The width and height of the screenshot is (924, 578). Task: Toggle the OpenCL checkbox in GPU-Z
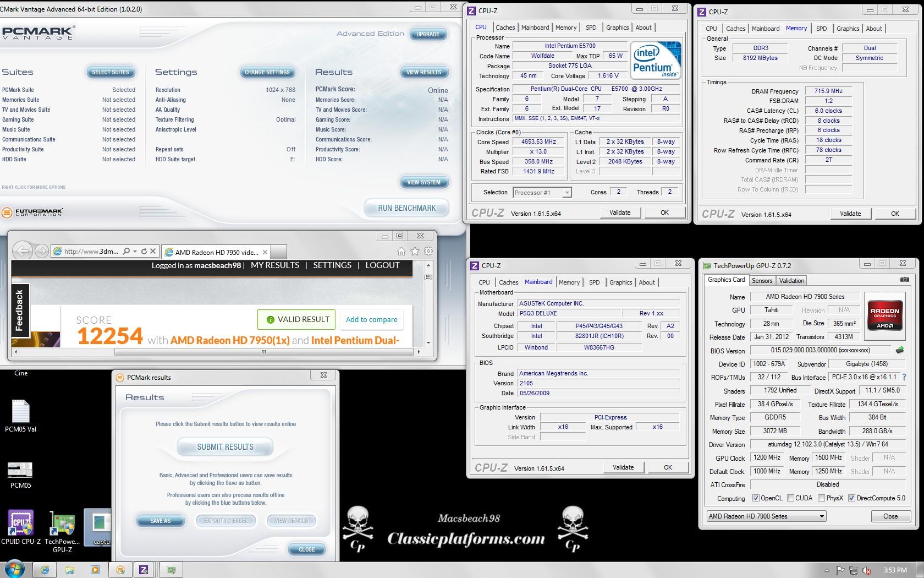pos(756,498)
